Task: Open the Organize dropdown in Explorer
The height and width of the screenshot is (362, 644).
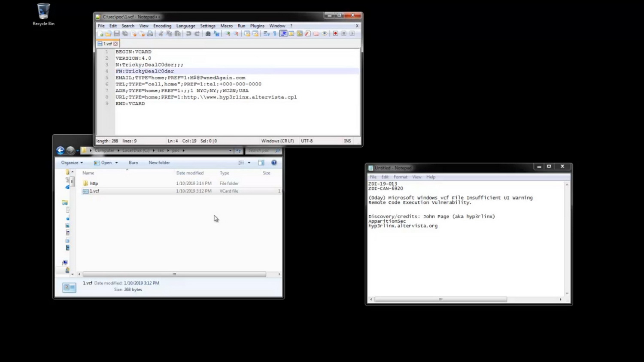Action: point(72,163)
